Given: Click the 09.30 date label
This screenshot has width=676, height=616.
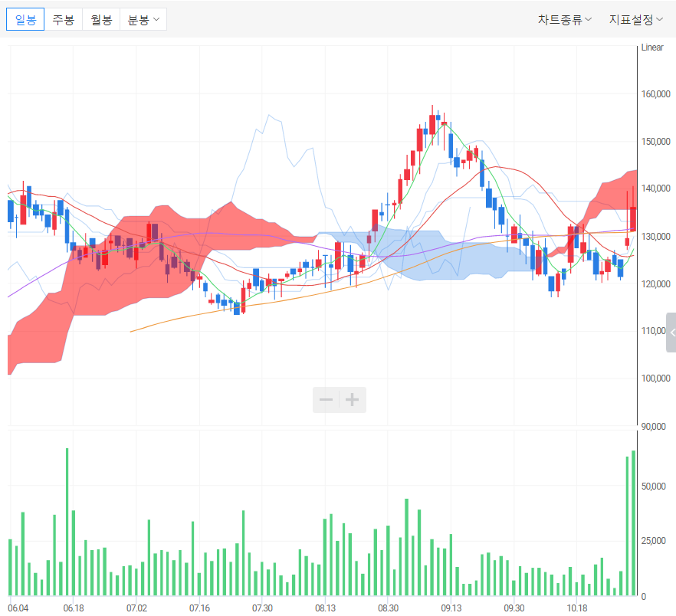Looking at the screenshot, I should pyautogui.click(x=514, y=608).
